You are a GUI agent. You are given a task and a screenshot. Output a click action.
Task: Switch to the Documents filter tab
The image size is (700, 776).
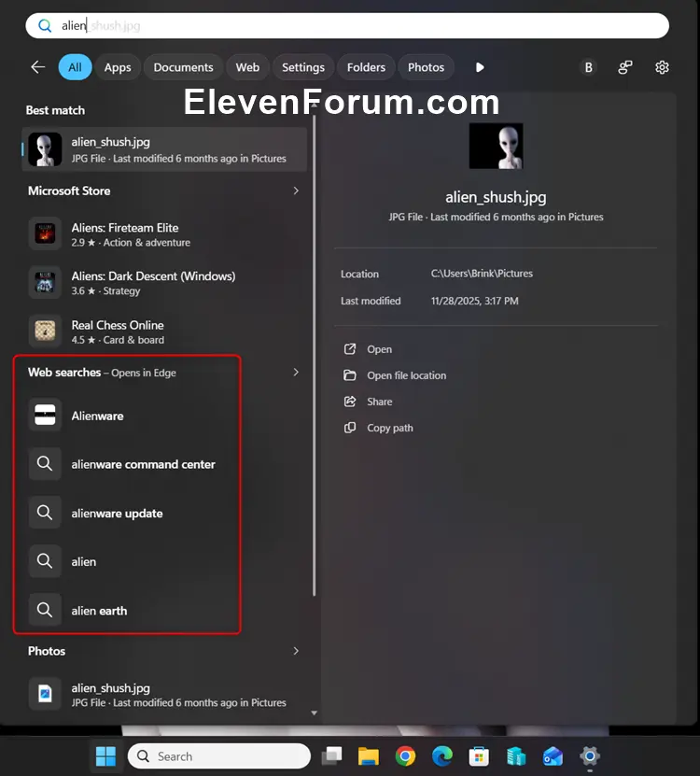pyautogui.click(x=183, y=67)
